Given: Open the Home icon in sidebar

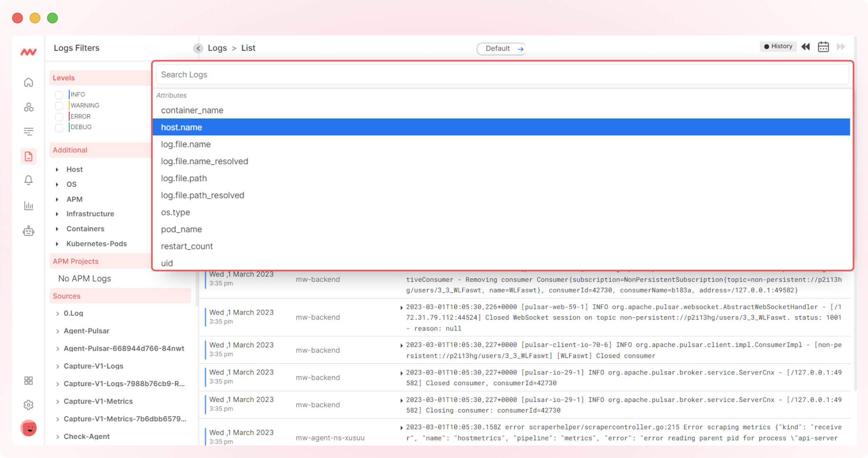Looking at the screenshot, I should (x=28, y=82).
